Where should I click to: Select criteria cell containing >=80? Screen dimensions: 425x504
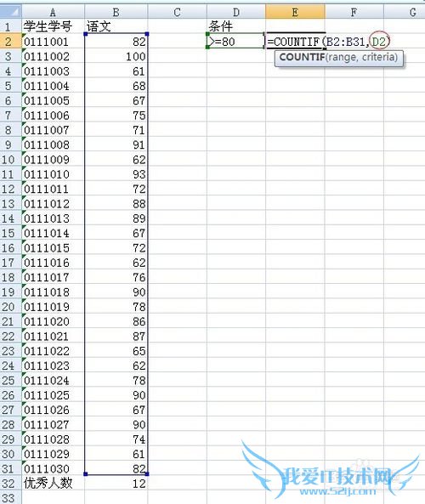(236, 41)
